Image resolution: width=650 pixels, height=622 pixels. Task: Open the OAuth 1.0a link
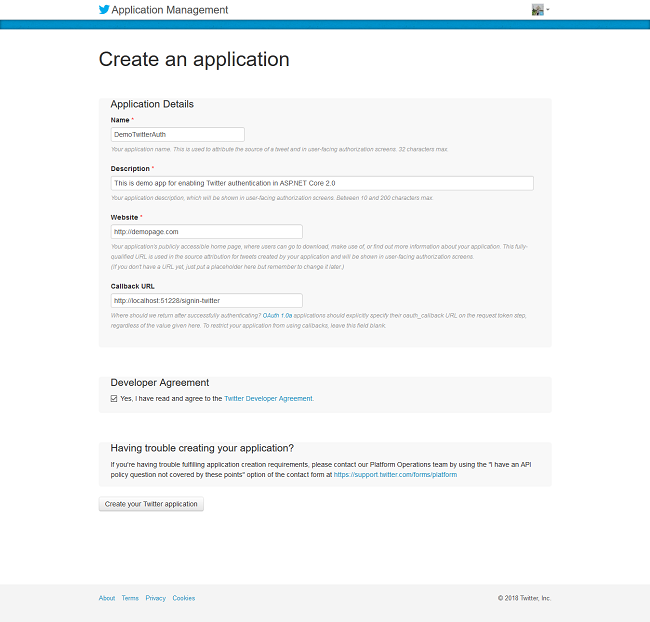277,316
